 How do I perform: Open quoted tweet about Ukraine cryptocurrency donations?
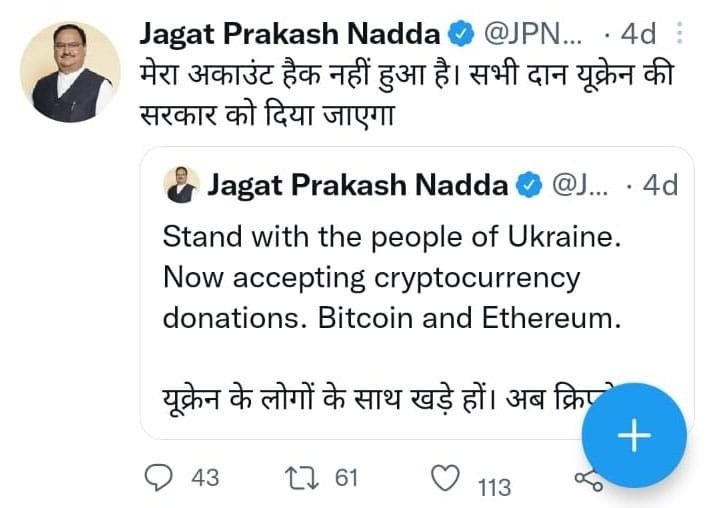(417, 293)
